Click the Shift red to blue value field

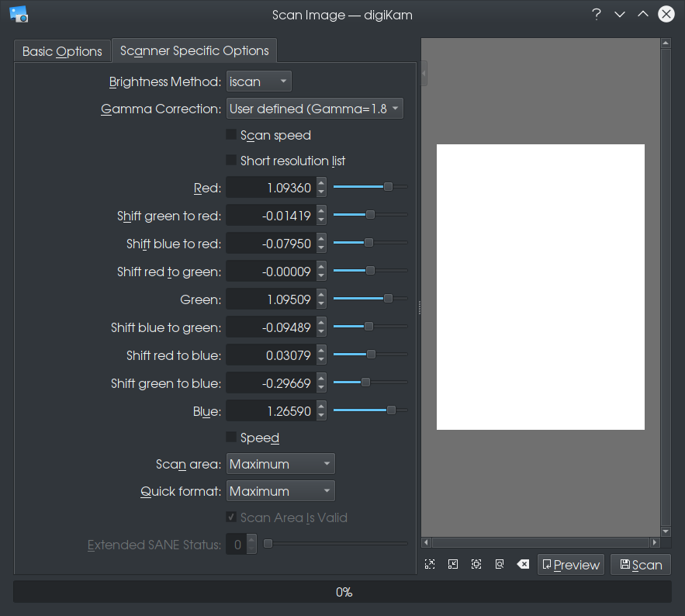click(272, 355)
